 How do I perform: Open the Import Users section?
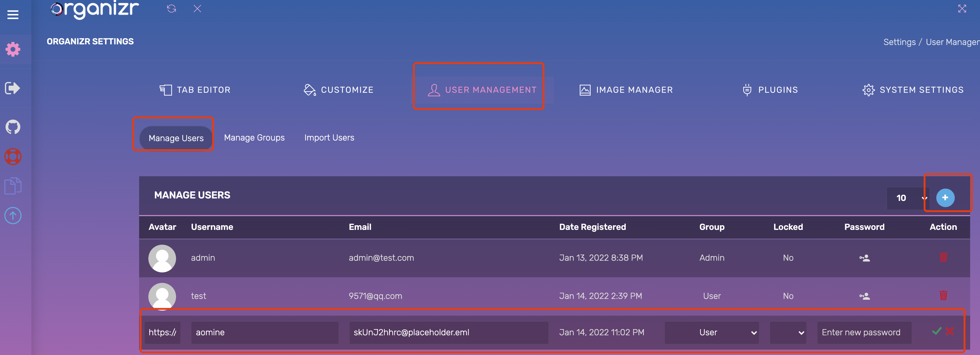click(329, 137)
